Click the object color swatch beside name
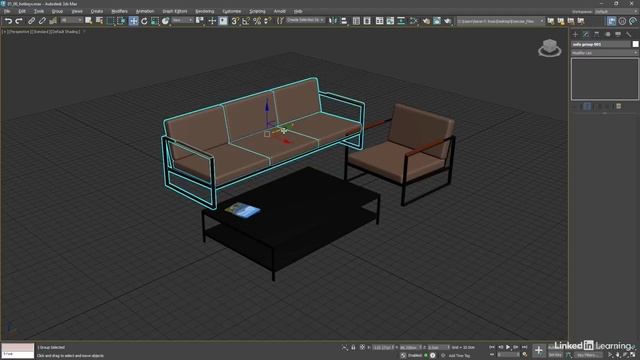 [636, 44]
